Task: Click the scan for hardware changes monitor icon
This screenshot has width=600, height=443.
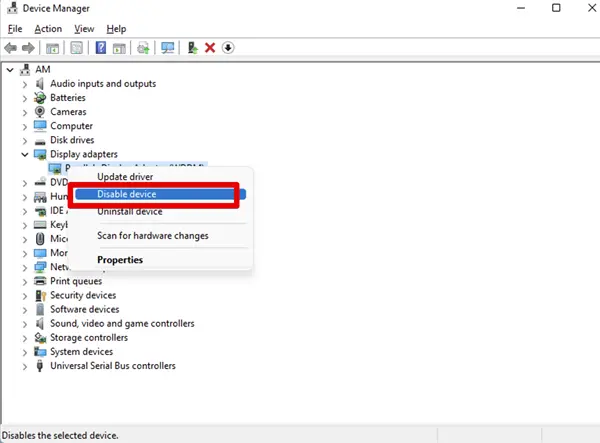Action: point(167,48)
